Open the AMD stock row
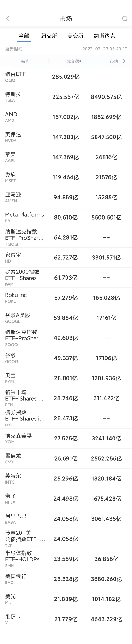This screenshot has height=644, width=132. pos(66,117)
